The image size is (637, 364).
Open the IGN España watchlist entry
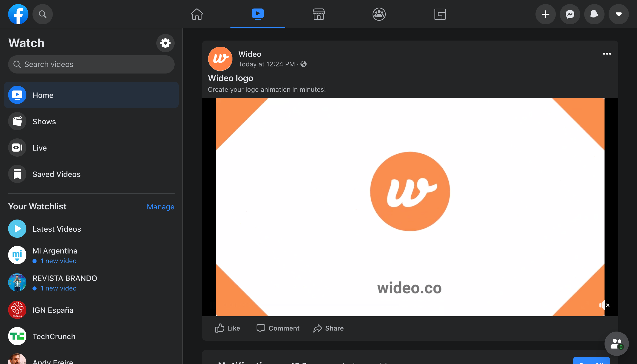91,310
